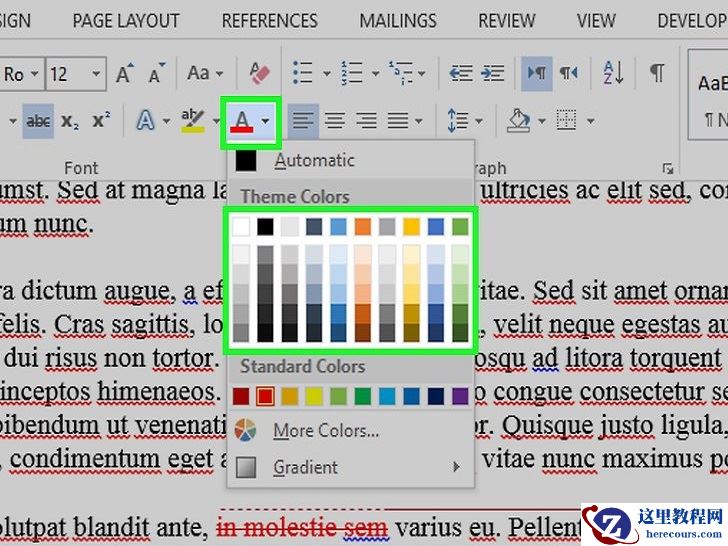The height and width of the screenshot is (546, 728).
Task: Select the highlighted red standard color
Action: [x=266, y=396]
